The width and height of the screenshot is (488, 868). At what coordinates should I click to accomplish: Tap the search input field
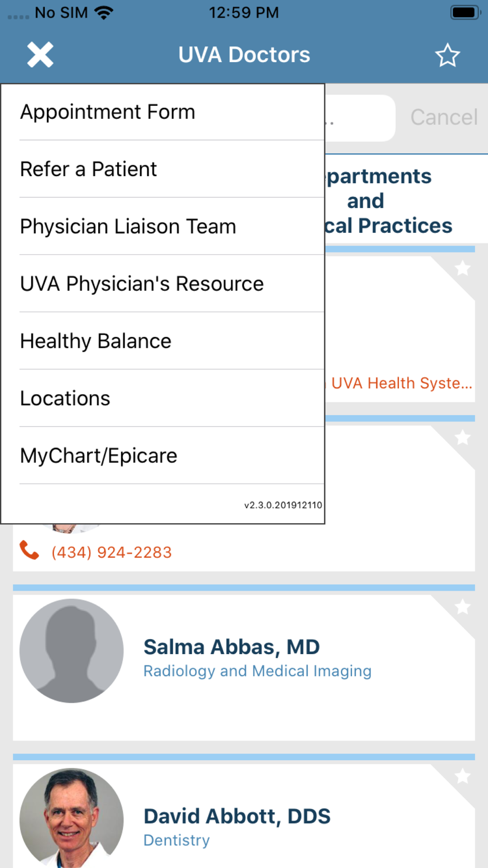coord(360,118)
